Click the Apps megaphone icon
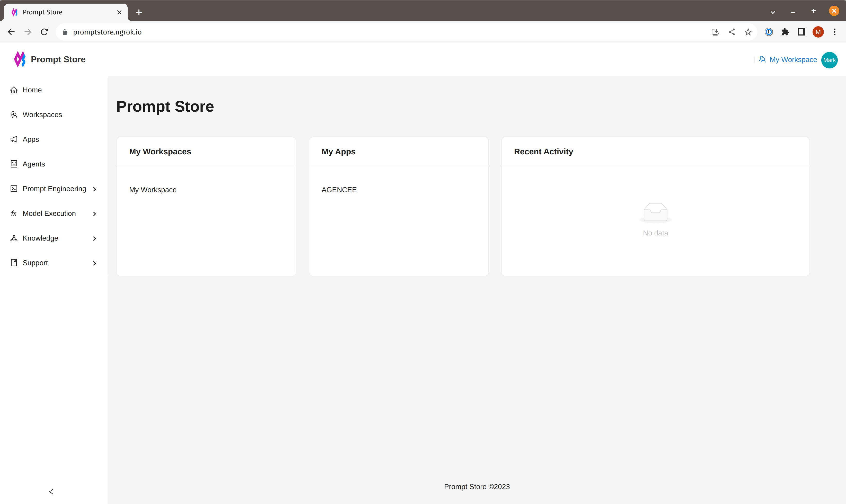Viewport: 846px width, 504px height. coord(14,140)
